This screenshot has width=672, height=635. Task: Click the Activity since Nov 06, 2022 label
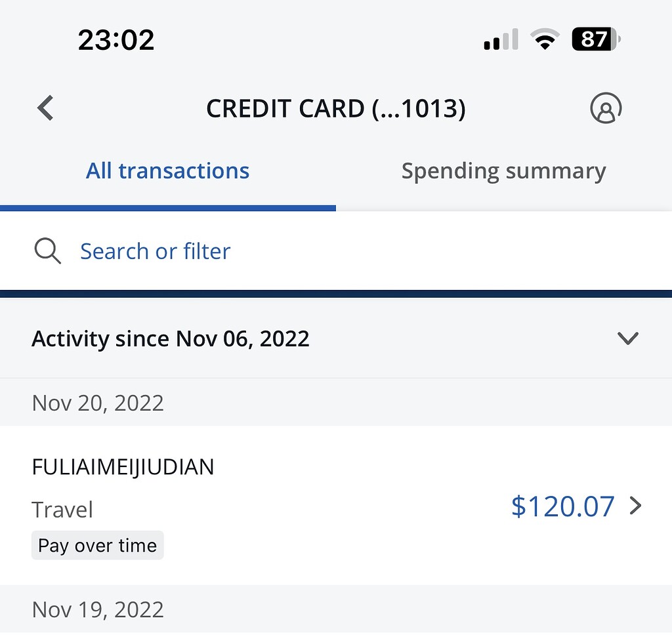coord(171,339)
